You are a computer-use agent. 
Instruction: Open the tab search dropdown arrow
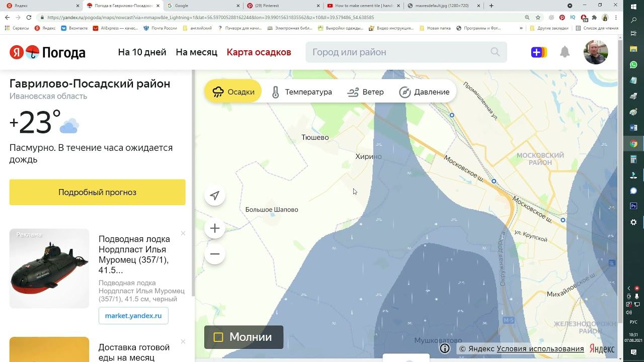pos(570,6)
